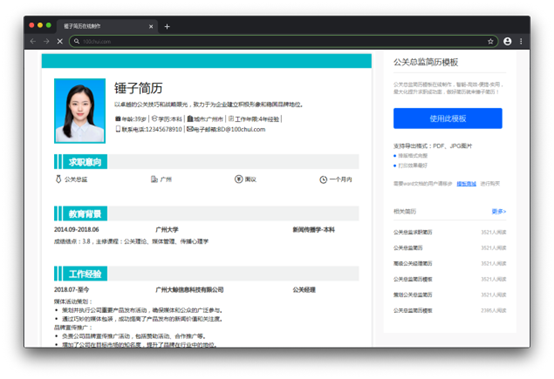This screenshot has height=379, width=554.
Task: Go forward using the browser forward arrow
Action: (47, 41)
